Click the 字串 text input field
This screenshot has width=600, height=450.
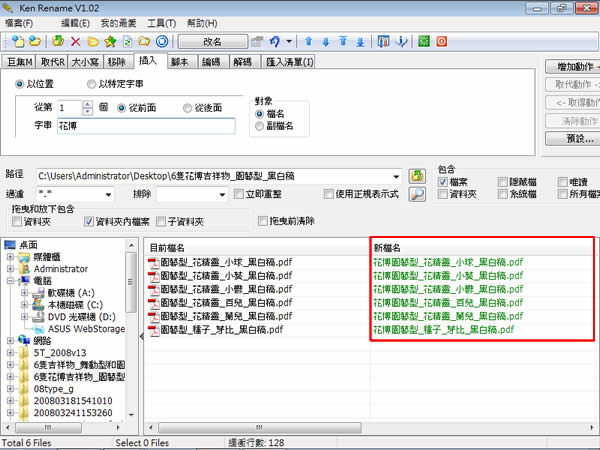pos(145,127)
